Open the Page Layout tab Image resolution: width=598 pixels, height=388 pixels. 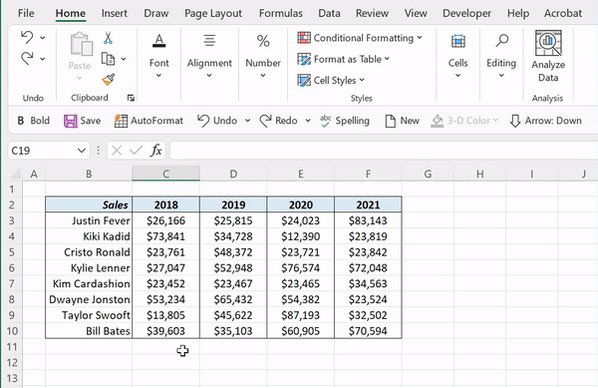click(213, 13)
